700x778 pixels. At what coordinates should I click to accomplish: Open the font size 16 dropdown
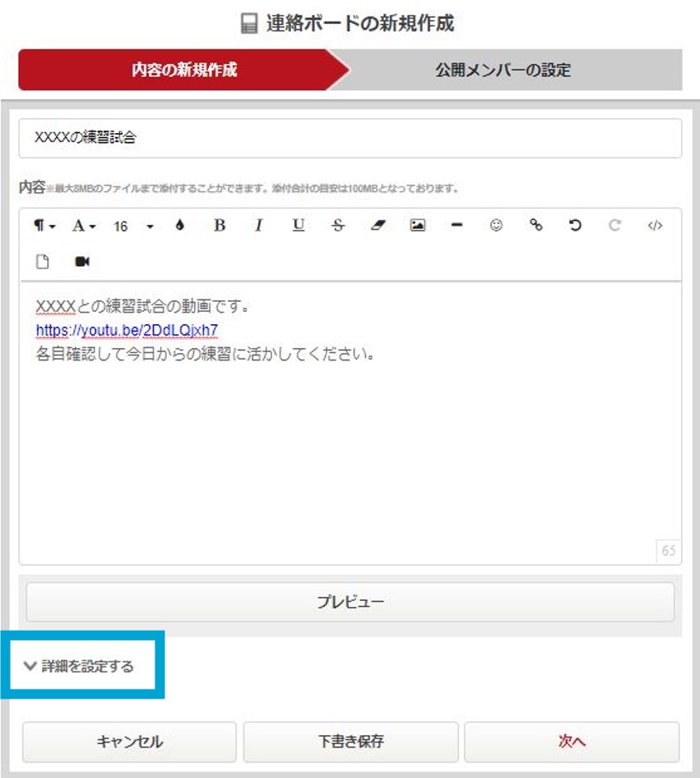[132, 226]
